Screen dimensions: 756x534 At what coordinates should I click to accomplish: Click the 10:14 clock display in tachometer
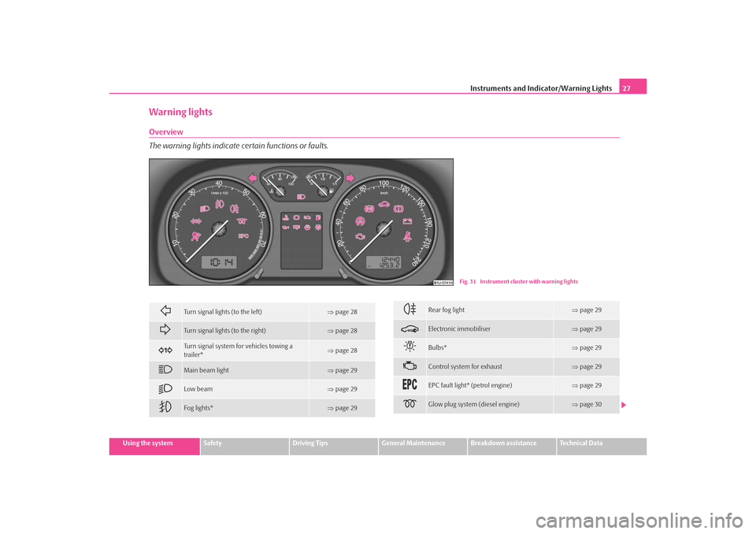(220, 262)
